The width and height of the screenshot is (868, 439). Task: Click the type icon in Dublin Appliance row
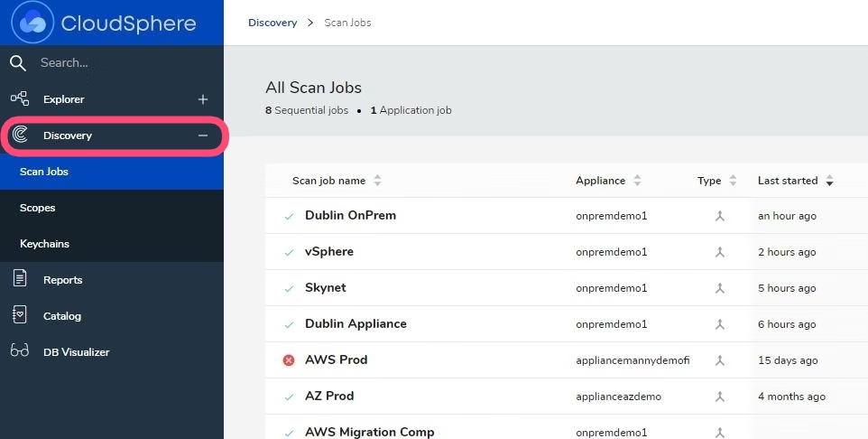click(x=720, y=324)
